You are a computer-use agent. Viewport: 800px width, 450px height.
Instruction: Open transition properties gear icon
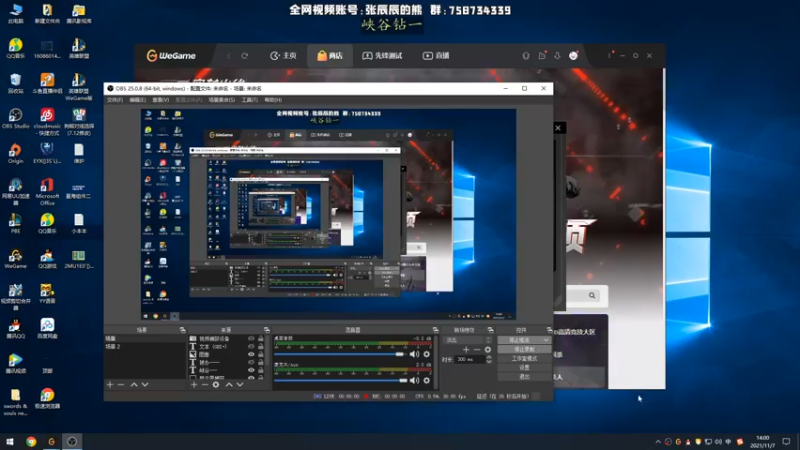pyautogui.click(x=488, y=349)
